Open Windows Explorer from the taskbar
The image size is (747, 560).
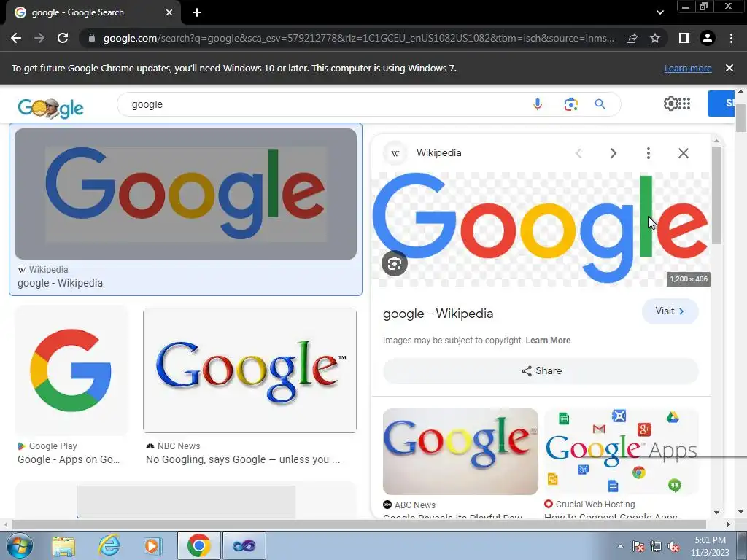click(x=63, y=545)
